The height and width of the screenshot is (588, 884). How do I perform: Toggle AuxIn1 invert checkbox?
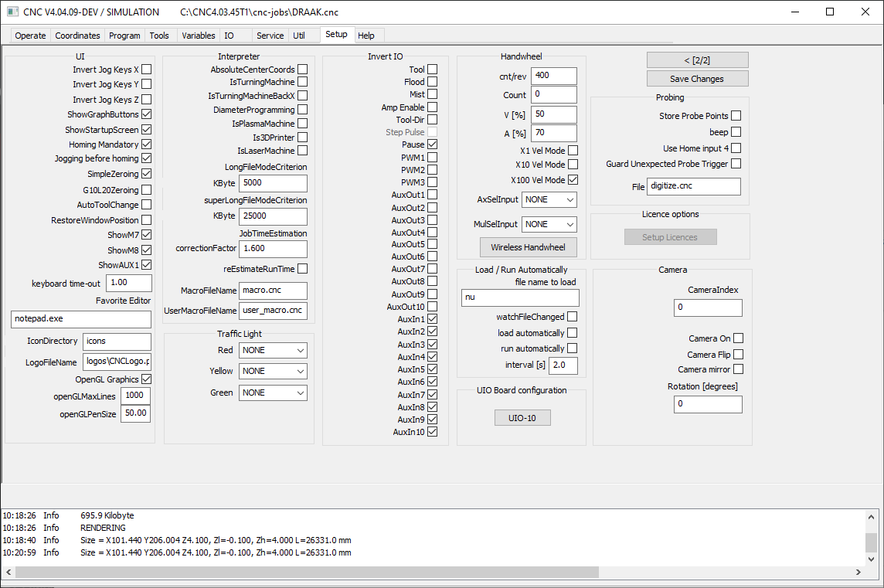coord(433,319)
